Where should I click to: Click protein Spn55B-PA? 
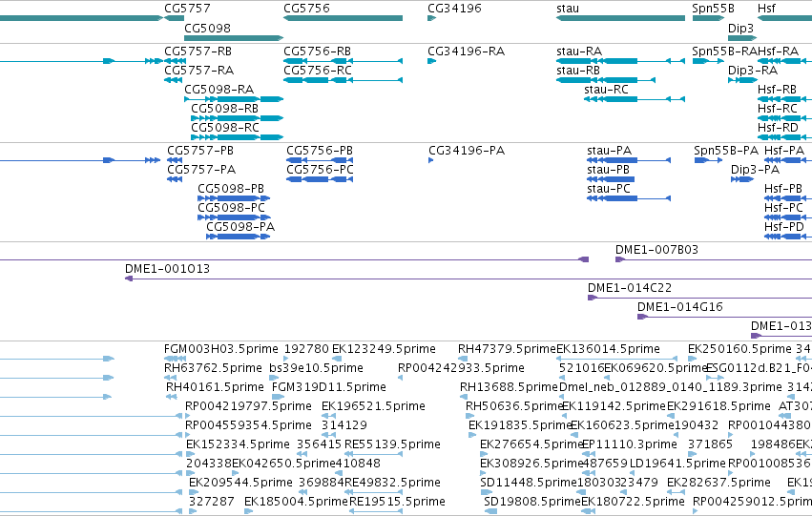click(x=726, y=151)
